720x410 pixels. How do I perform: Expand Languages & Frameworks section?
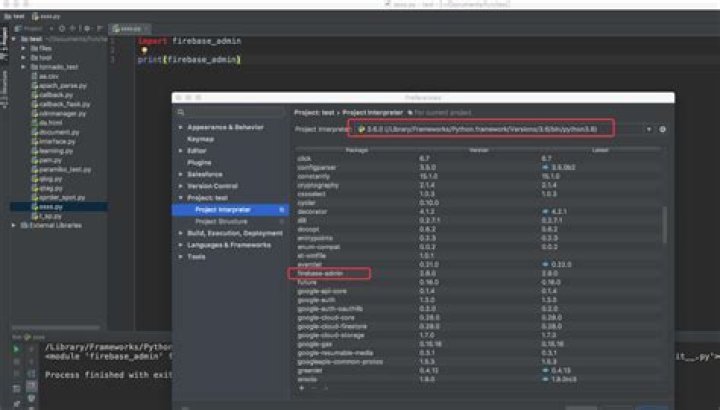180,245
